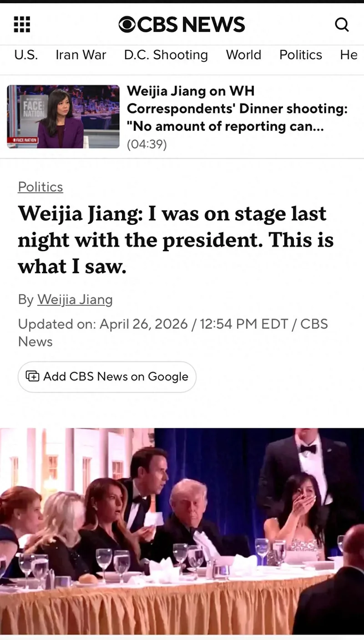Open the main dinner table article photo
The width and height of the screenshot is (364, 640).
click(x=182, y=531)
